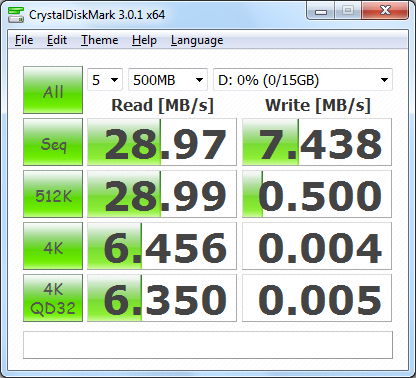Screen dimensions: 416x378
Task: Click the disabled maximize window button
Action: [x=348, y=11]
